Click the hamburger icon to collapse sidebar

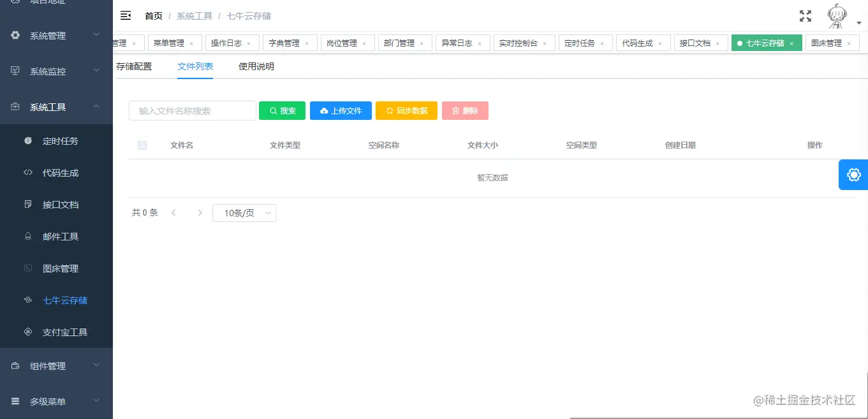coord(126,15)
